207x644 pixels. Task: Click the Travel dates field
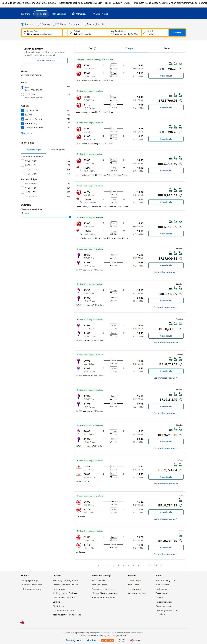click(125, 33)
